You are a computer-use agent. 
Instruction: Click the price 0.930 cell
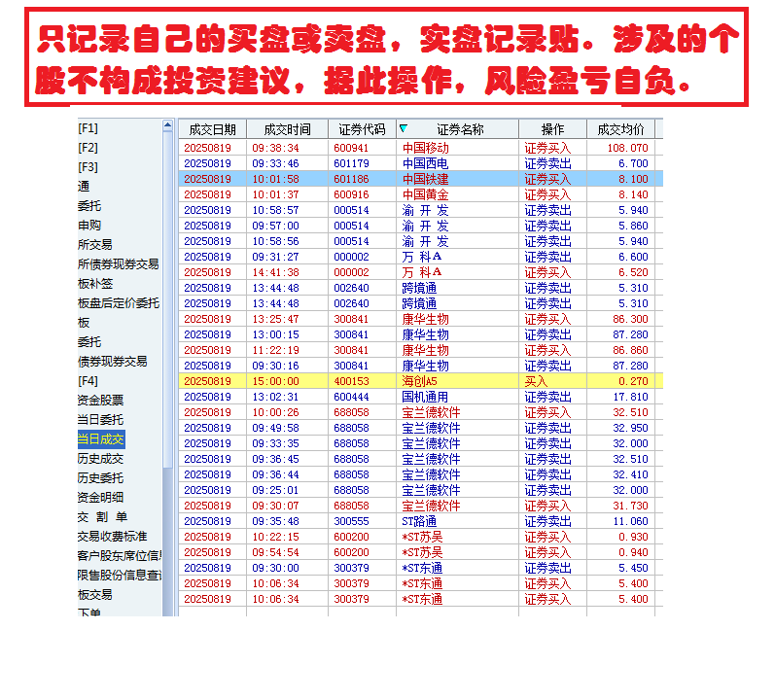(634, 537)
